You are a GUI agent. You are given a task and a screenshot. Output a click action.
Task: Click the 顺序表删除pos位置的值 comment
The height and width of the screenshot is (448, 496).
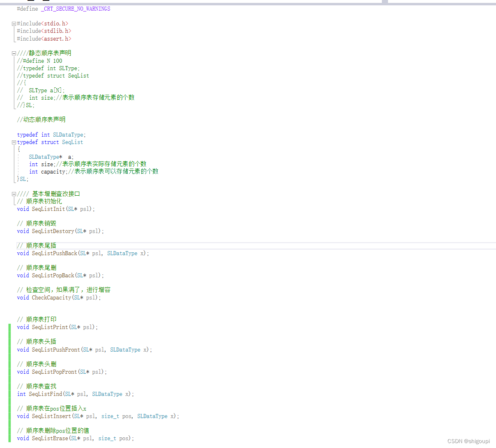click(53, 431)
